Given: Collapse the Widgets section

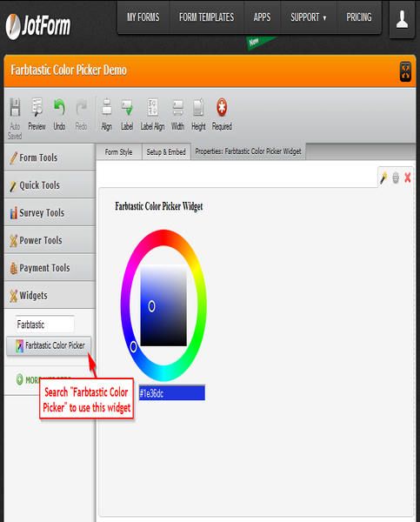Looking at the screenshot, I should (x=50, y=295).
